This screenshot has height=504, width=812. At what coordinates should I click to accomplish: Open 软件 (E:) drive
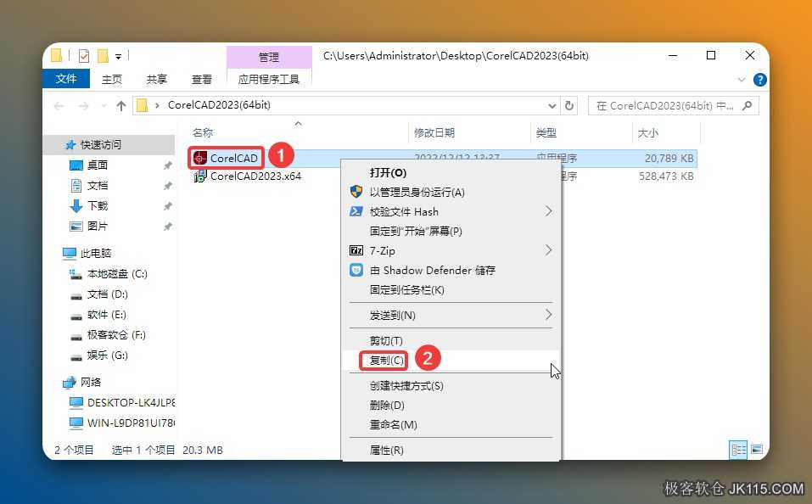pos(107,315)
